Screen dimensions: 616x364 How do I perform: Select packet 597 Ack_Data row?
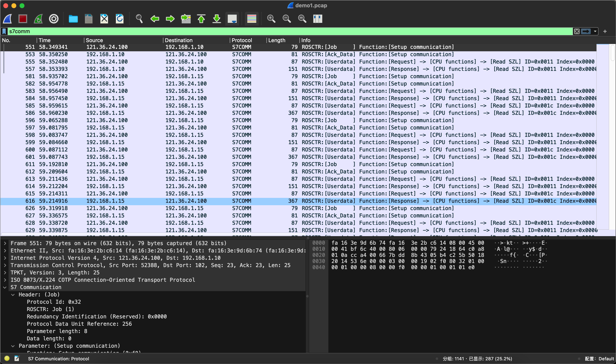(298, 128)
